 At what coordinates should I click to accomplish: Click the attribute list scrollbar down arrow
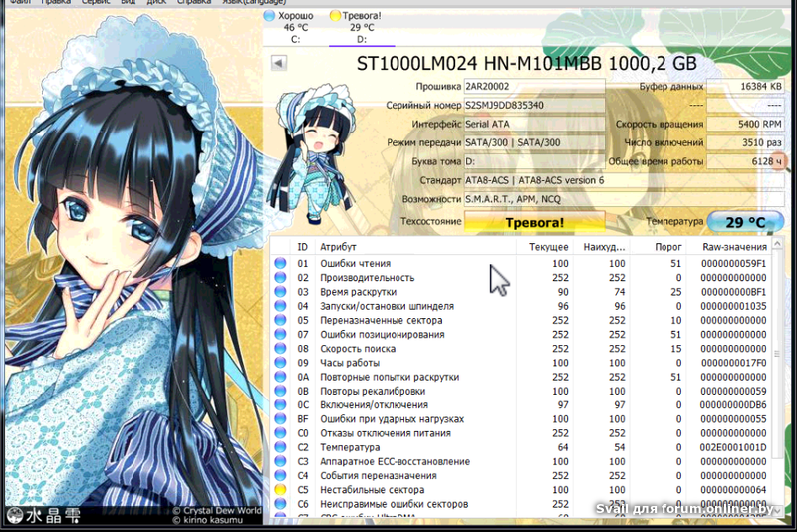coord(777,511)
